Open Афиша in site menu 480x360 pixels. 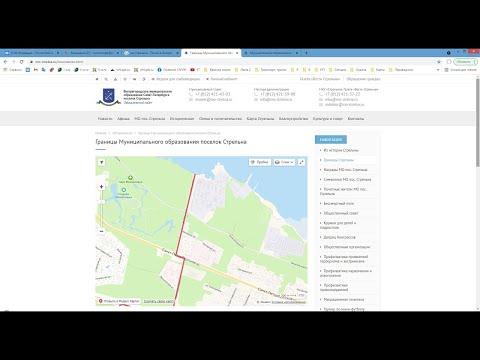123,119
